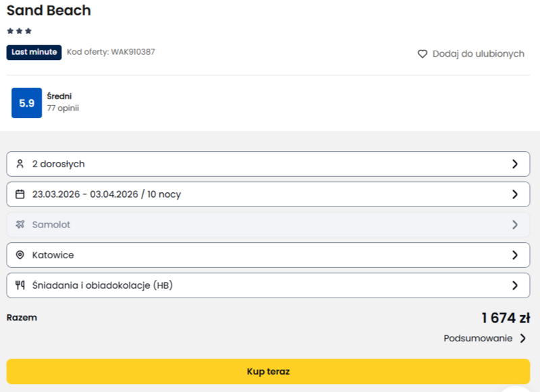Viewport: 540px width, 392px height.
Task: Click the chevron next to Podsumowanie
Action: click(523, 339)
